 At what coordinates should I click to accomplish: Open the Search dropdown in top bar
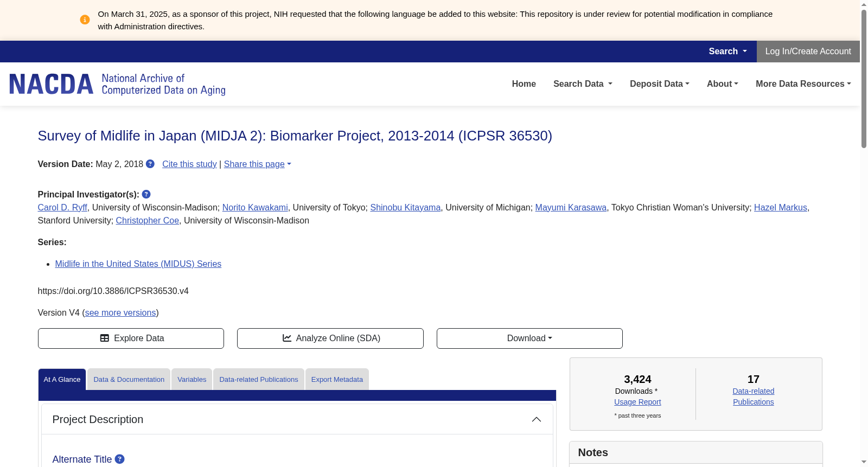point(728,52)
